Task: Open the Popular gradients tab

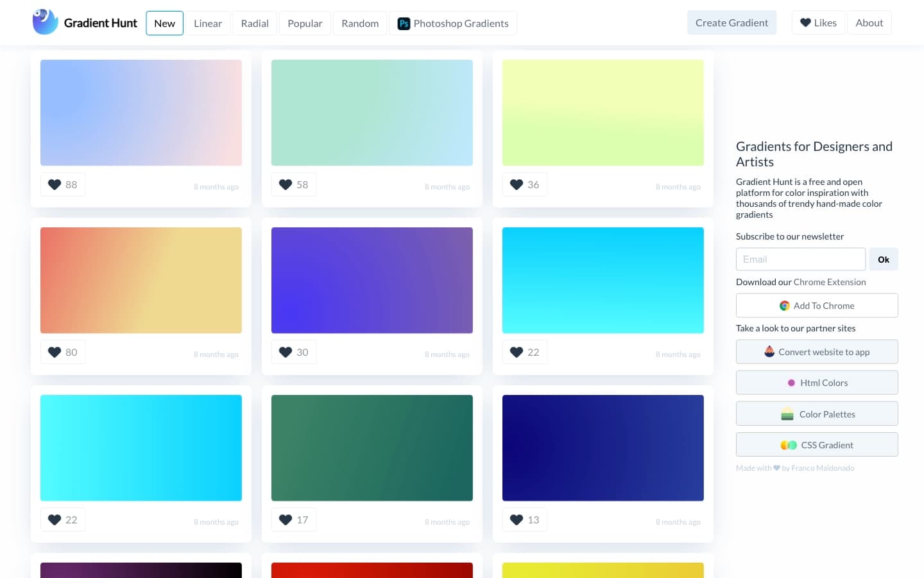Action: [305, 23]
